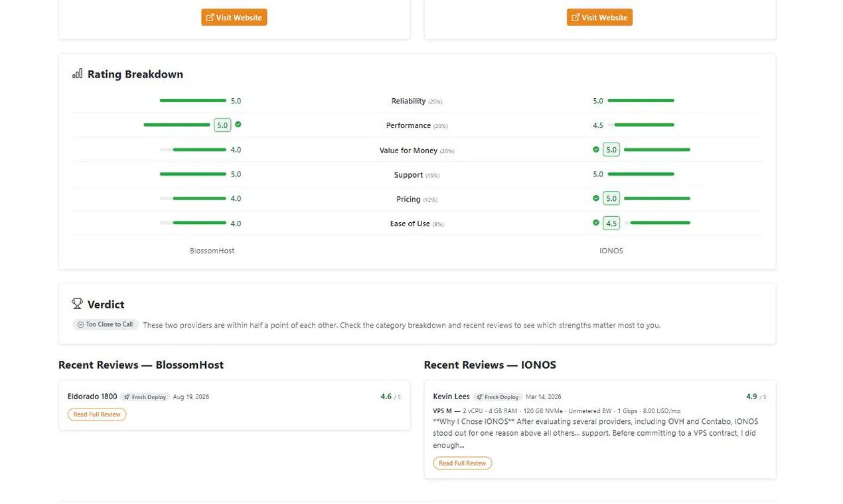
Task: Click the Performance (20%) category label
Action: pyautogui.click(x=417, y=125)
